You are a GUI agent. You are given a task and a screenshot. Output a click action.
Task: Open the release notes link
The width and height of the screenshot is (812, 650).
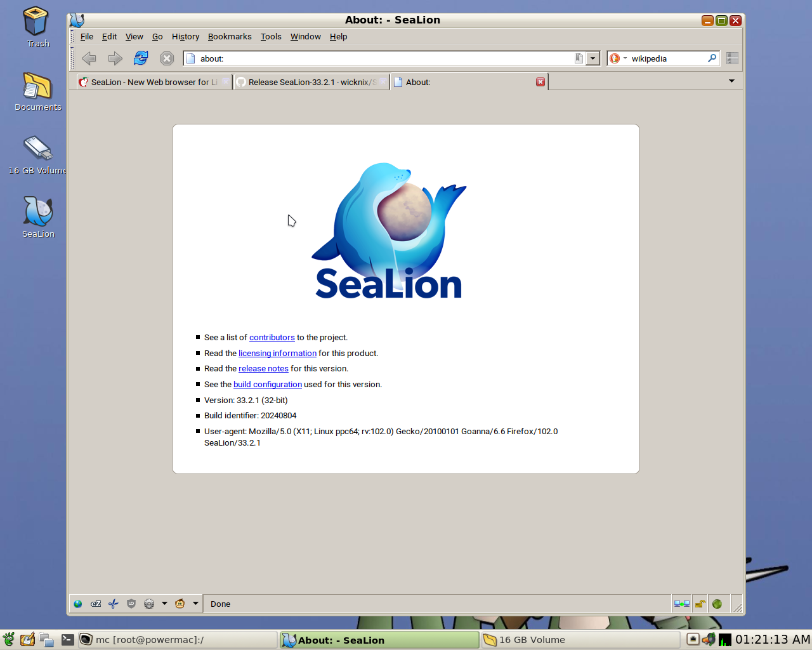[x=263, y=368]
